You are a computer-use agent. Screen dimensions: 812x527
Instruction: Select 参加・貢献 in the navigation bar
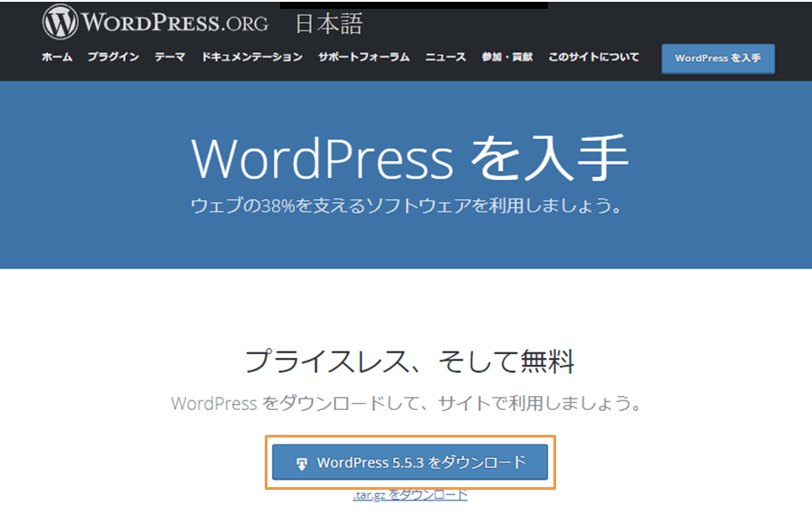[507, 57]
